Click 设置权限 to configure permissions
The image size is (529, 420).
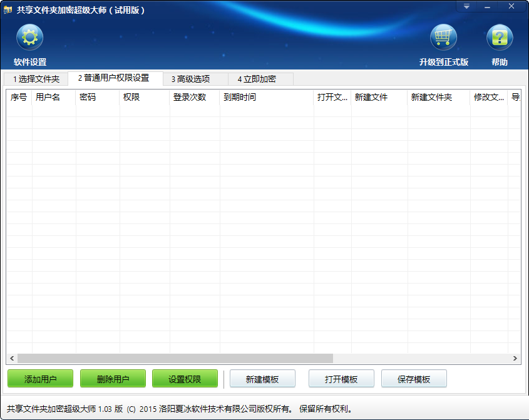[185, 379]
